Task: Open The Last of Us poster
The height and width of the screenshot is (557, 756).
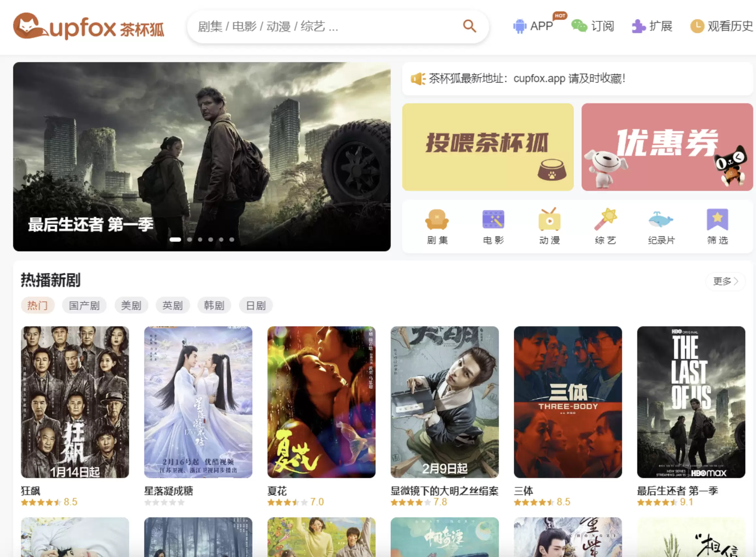Action: click(691, 402)
